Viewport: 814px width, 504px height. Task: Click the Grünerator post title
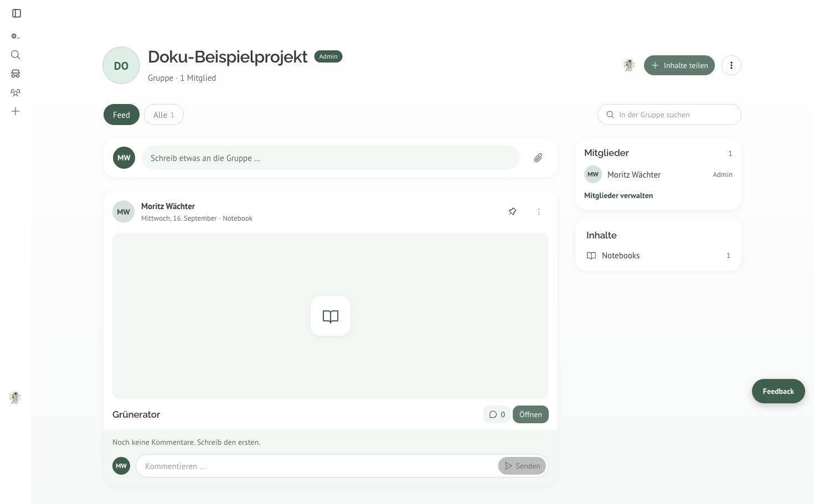(136, 414)
